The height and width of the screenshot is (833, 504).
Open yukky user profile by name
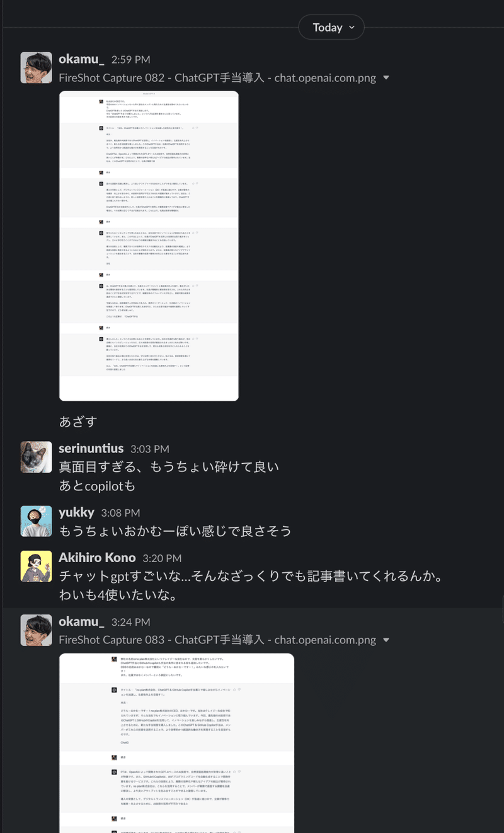pyautogui.click(x=76, y=512)
